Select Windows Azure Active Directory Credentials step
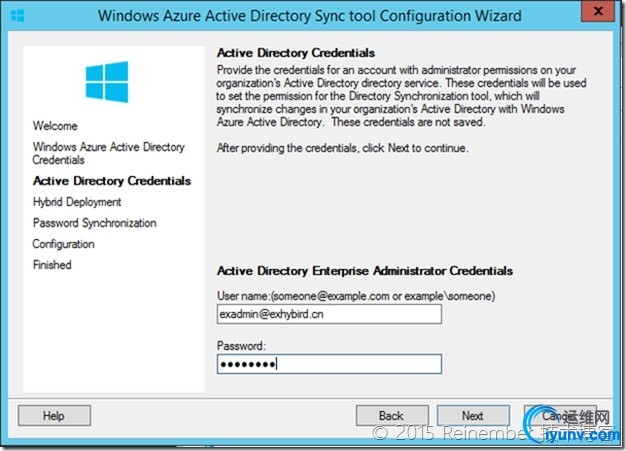626x451 pixels. pos(109,153)
